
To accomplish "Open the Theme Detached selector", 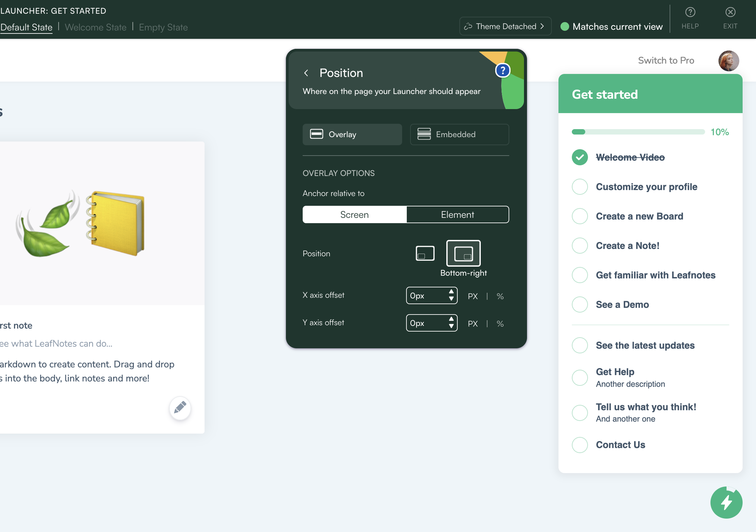I will [x=505, y=26].
